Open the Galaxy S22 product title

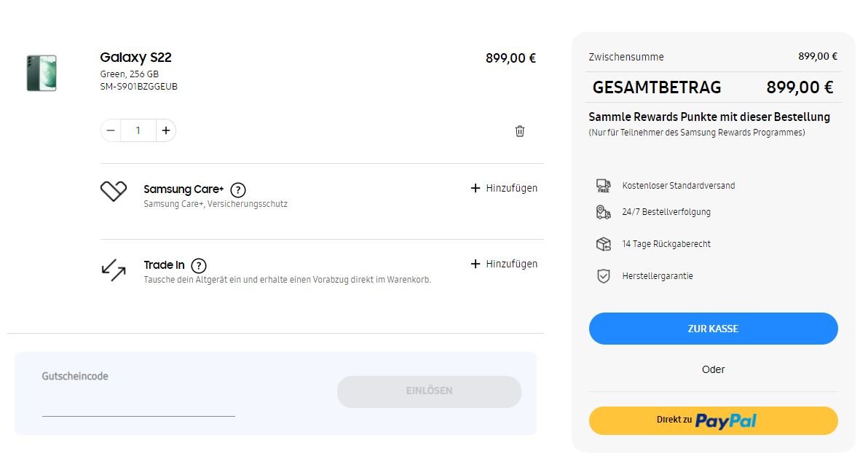(x=135, y=58)
